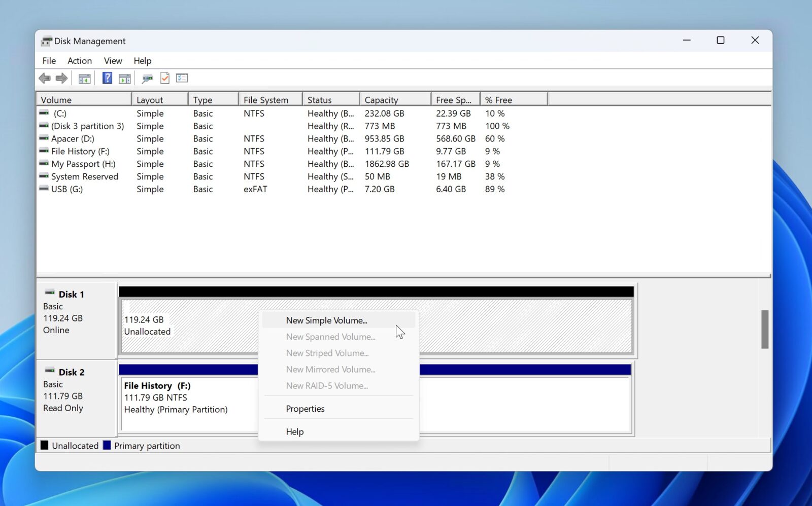Image resolution: width=812 pixels, height=506 pixels.
Task: Click the Forward navigation arrow icon
Action: pos(61,78)
